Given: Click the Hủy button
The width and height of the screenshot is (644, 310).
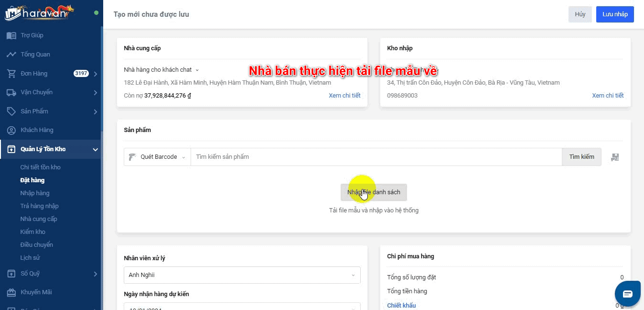Looking at the screenshot, I should coord(580,14).
